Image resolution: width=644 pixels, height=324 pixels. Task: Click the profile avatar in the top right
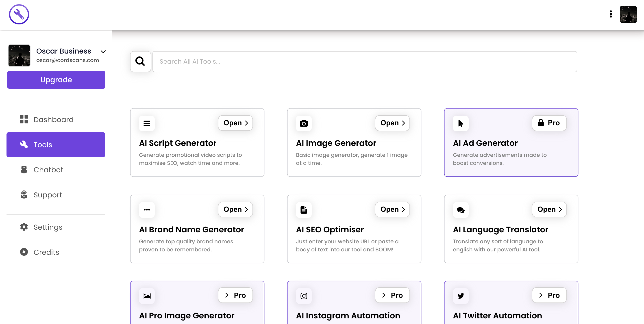(628, 14)
